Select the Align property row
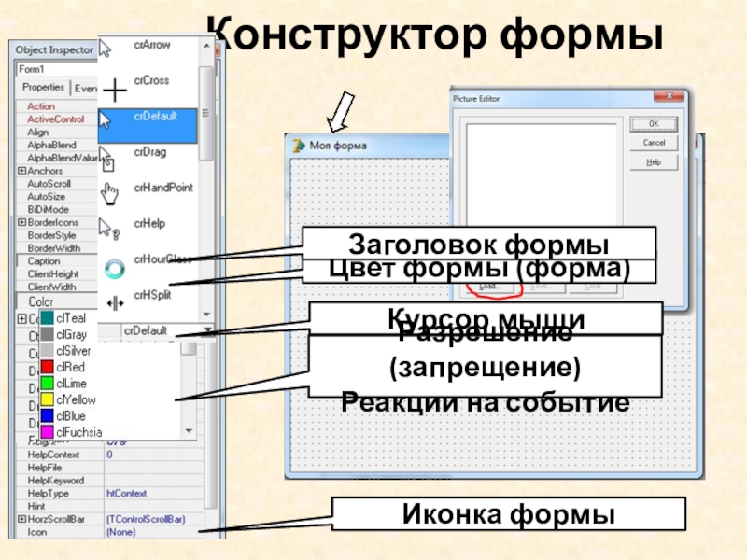This screenshot has width=747, height=560. click(57, 132)
